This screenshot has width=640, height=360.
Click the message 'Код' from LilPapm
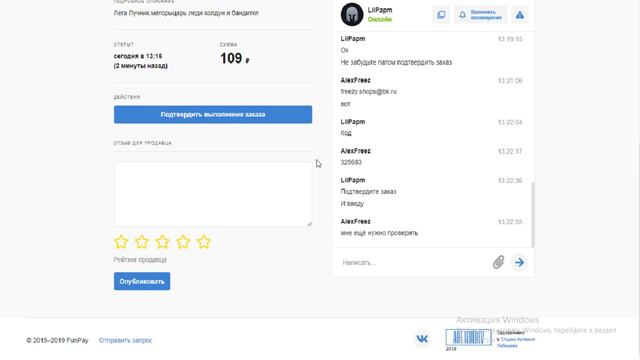point(346,133)
